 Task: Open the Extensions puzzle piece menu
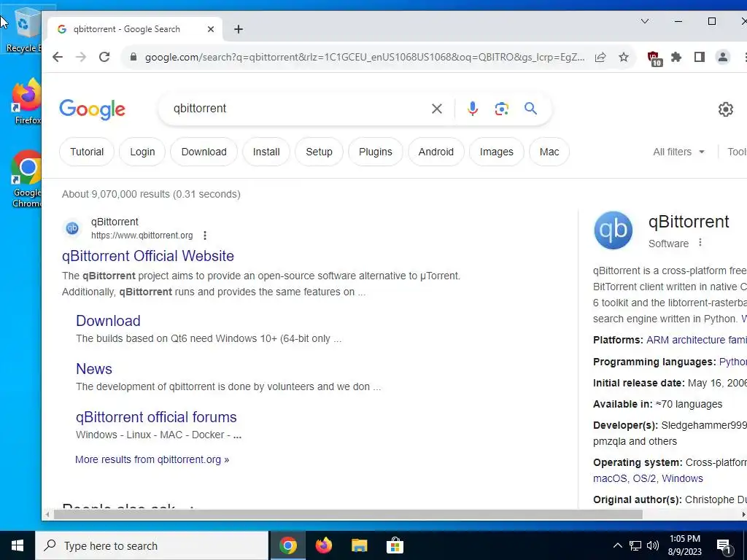click(676, 57)
